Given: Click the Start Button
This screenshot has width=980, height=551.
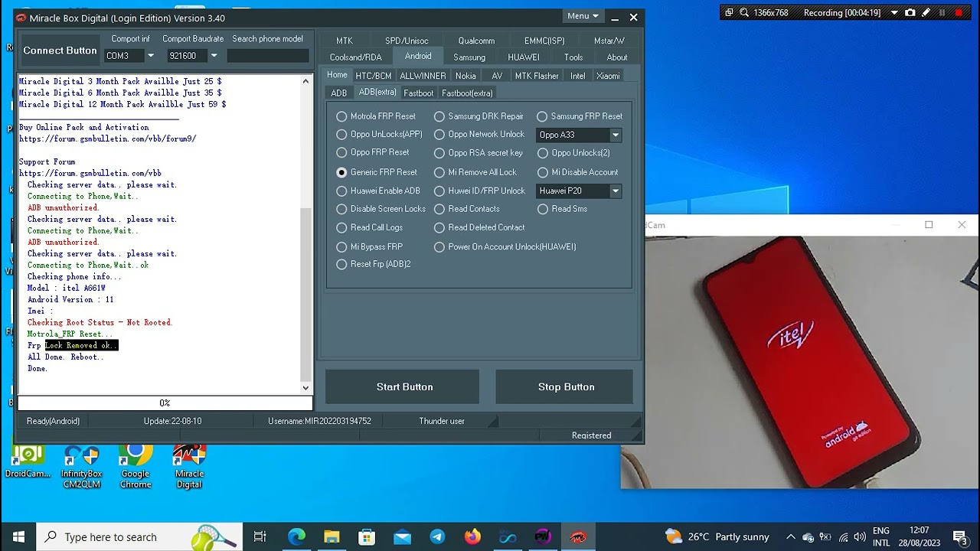Looking at the screenshot, I should pyautogui.click(x=404, y=387).
